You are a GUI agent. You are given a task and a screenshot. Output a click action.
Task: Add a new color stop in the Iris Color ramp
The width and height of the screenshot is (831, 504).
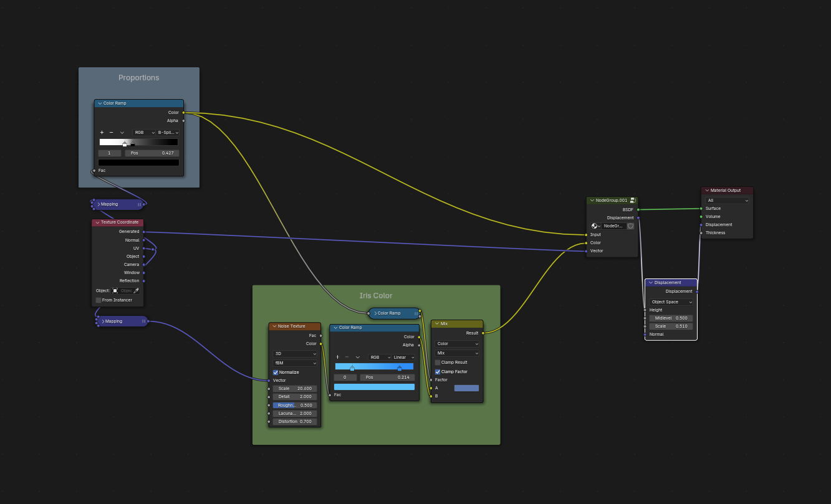pos(337,357)
